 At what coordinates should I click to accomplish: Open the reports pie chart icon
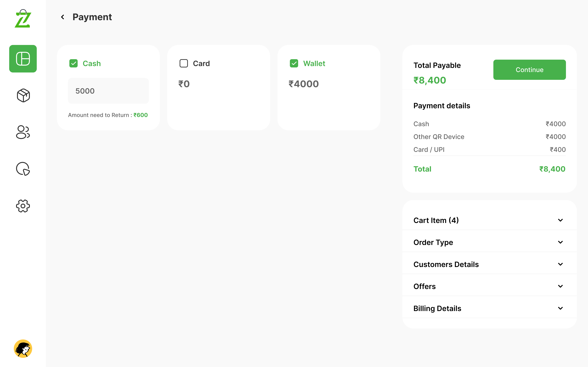[23, 169]
